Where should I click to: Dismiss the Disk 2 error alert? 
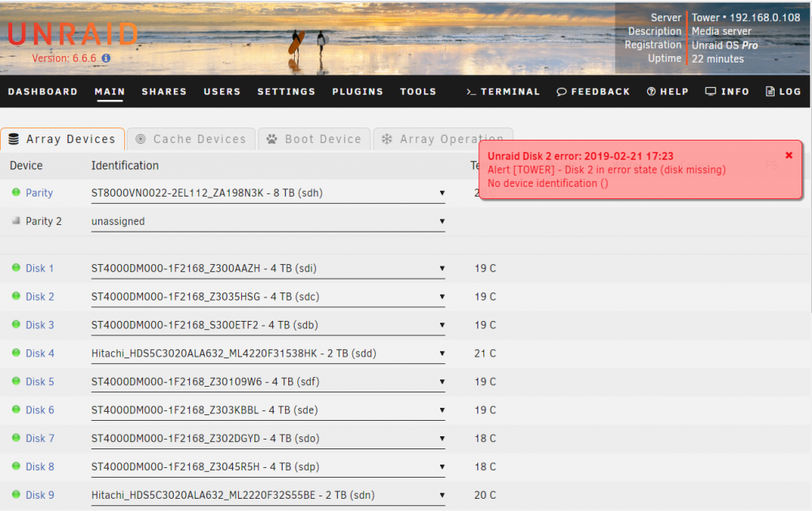click(x=788, y=155)
